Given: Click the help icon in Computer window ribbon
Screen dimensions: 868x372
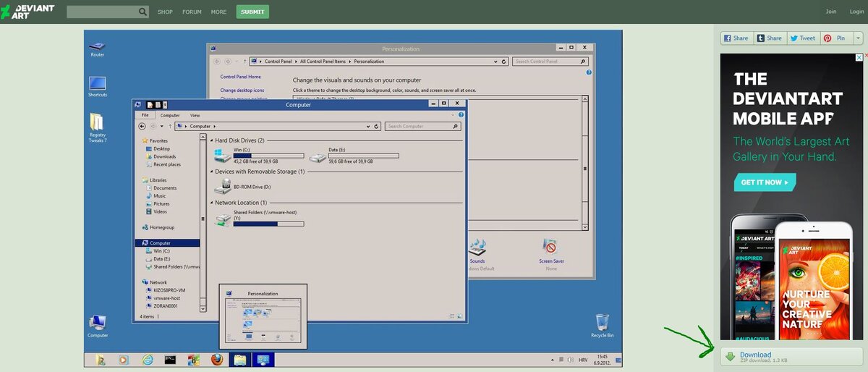Looking at the screenshot, I should (461, 115).
